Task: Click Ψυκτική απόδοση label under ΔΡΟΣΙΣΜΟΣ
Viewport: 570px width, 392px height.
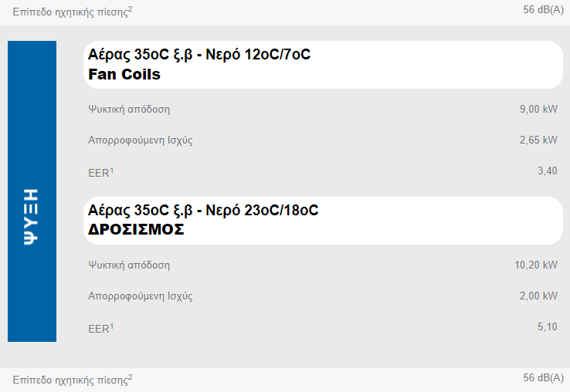Action: [x=129, y=265]
